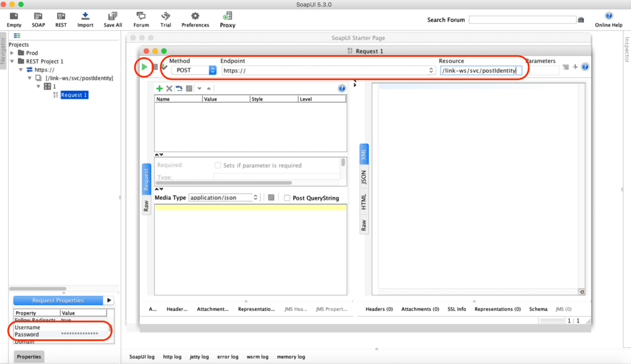Click the Resource path input field

[481, 70]
